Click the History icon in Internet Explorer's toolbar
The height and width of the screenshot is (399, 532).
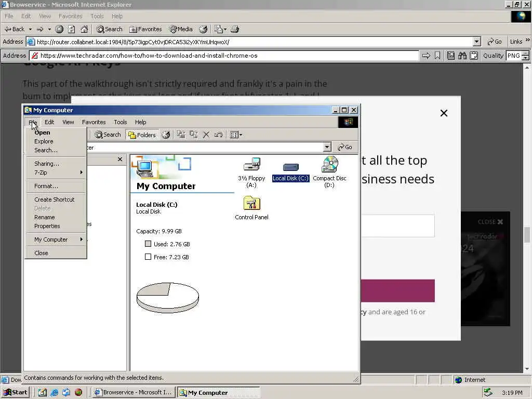[203, 29]
